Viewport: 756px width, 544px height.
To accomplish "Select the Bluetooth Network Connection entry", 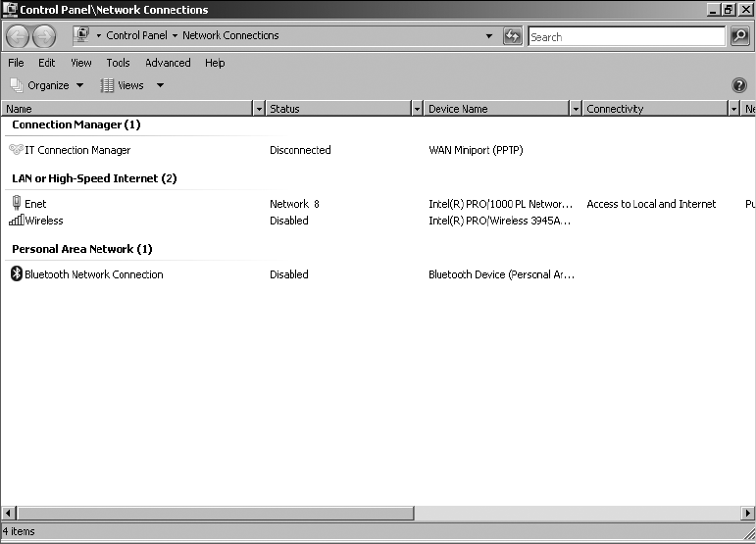I will pos(94,274).
